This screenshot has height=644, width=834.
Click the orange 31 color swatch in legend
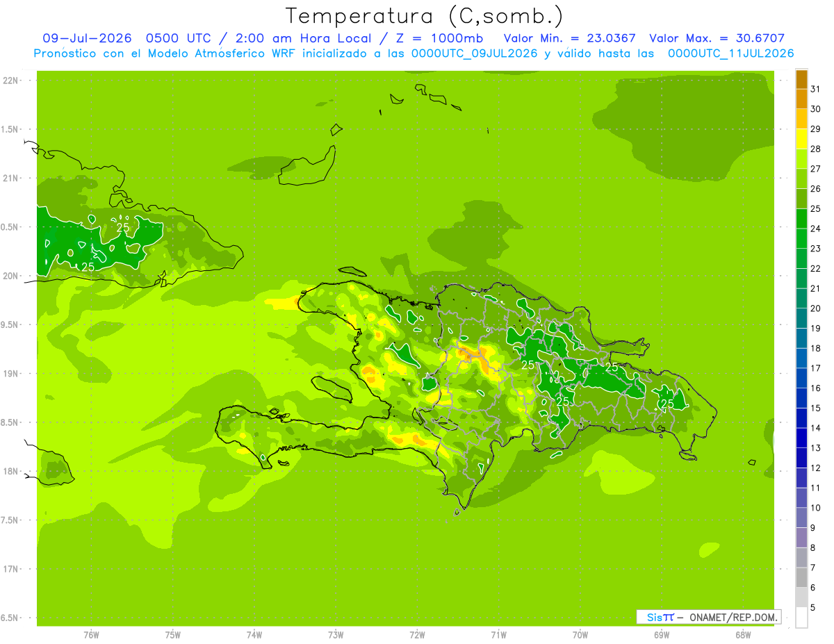801,79
